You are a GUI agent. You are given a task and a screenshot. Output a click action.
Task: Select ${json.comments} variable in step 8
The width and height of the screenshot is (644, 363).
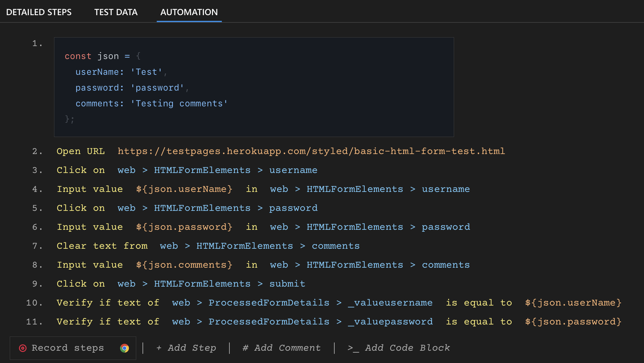pos(184,265)
